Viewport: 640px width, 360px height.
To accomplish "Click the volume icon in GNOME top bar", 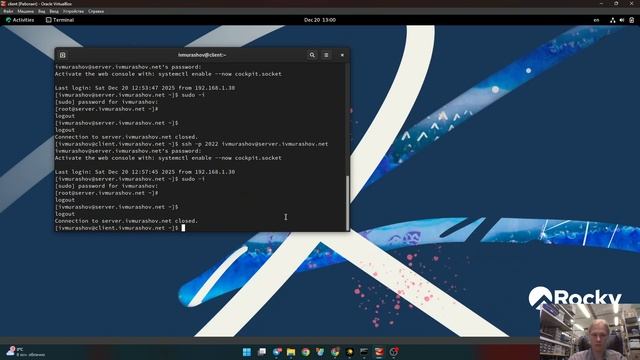I will [622, 20].
